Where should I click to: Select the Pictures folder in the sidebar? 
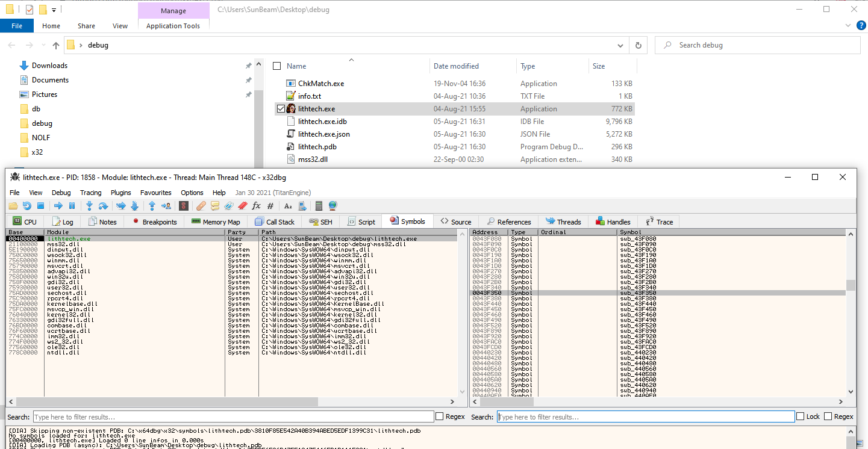coord(44,94)
